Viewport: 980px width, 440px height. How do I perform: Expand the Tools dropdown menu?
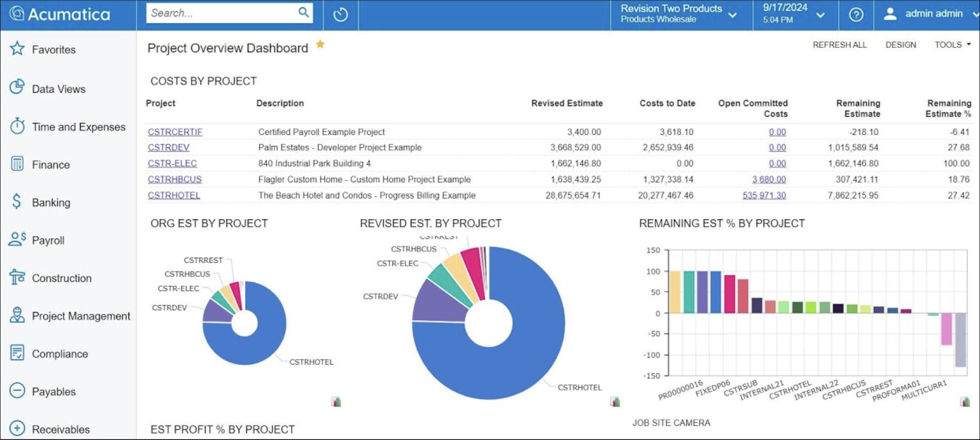[952, 45]
